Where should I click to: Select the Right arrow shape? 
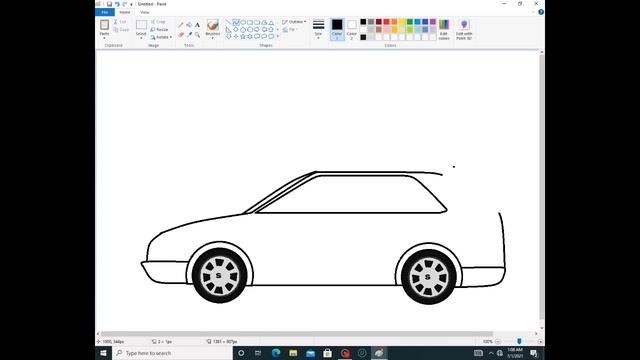(x=257, y=29)
